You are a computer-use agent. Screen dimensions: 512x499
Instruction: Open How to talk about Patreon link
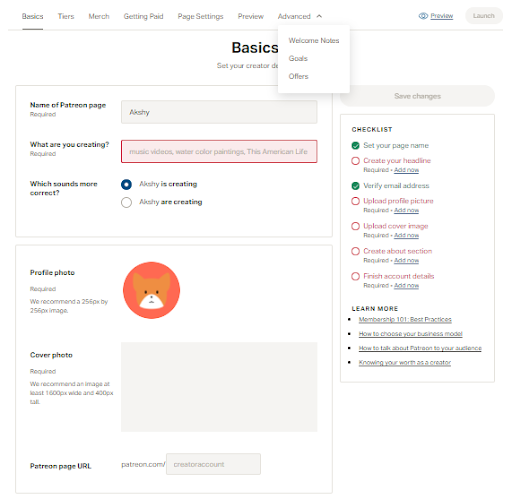tap(420, 348)
